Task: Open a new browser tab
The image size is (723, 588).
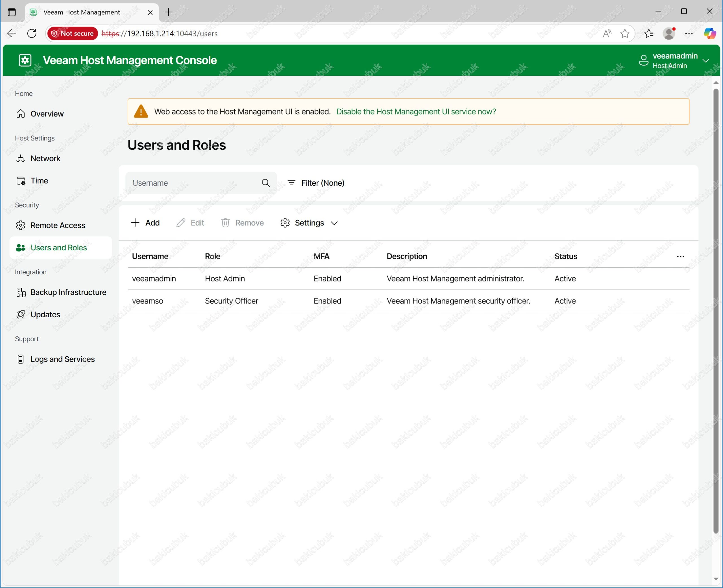Action: coord(169,12)
